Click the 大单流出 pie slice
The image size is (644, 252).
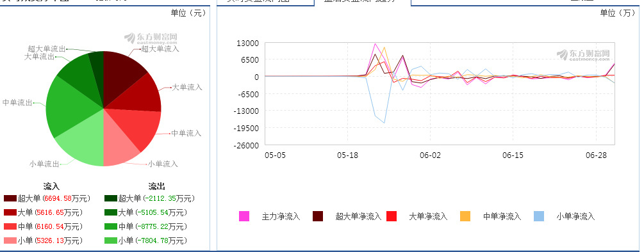coord(80,80)
